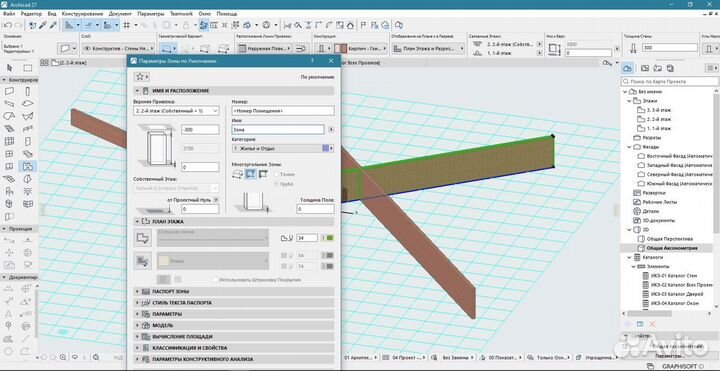Click the Inject Parameters syringe icon
The height and width of the screenshot is (371, 720).
[53, 25]
